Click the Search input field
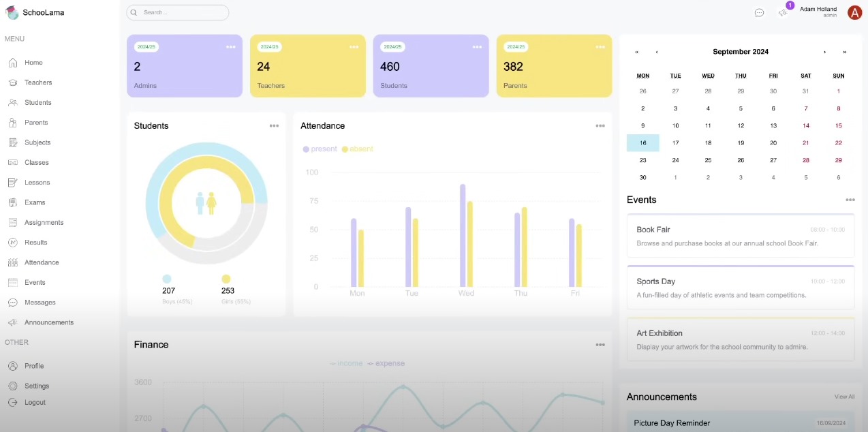This screenshot has height=432, width=868. (178, 12)
